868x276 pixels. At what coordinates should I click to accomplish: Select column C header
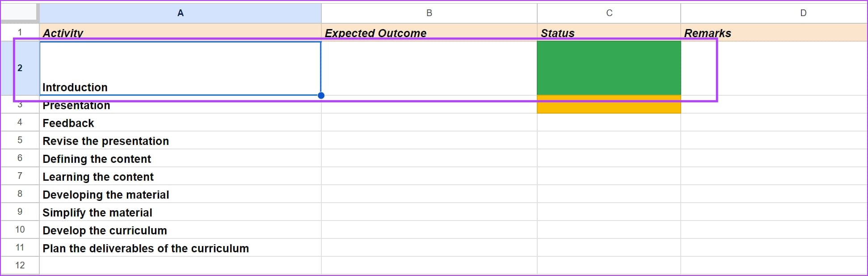[x=609, y=13]
